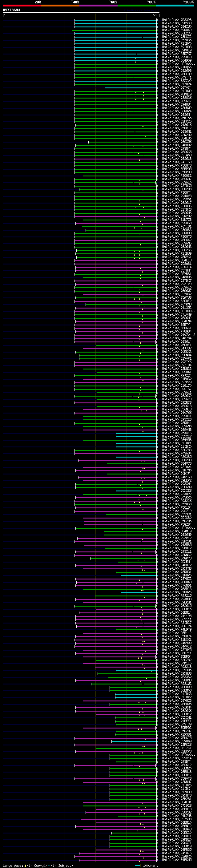Open hit UniRef100_Q3KSZ2
The image size is (197, 868).
[176, 37]
